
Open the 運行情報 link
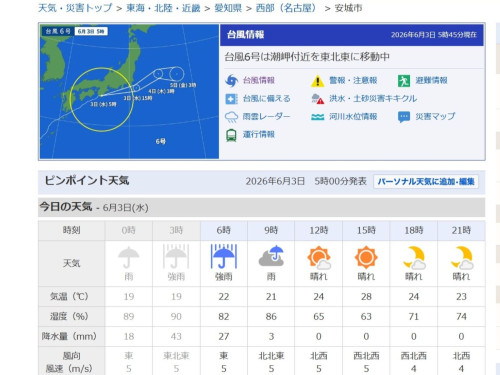pyautogui.click(x=259, y=134)
